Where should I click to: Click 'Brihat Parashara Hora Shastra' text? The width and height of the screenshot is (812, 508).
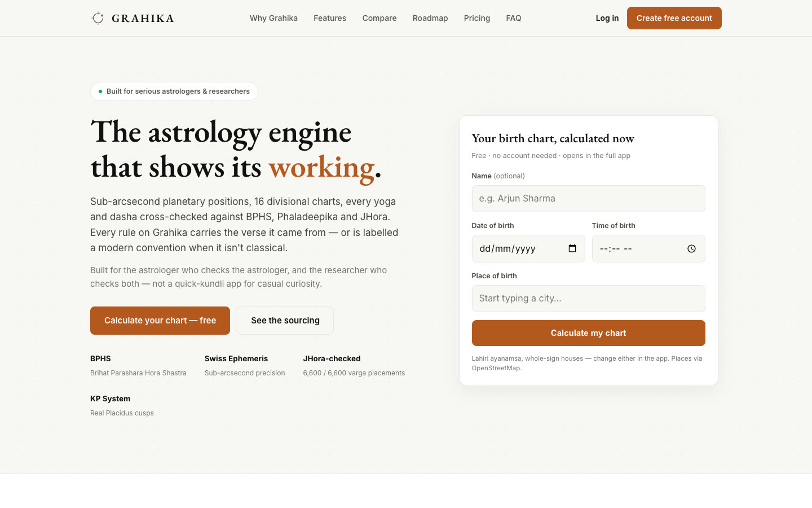pyautogui.click(x=138, y=373)
